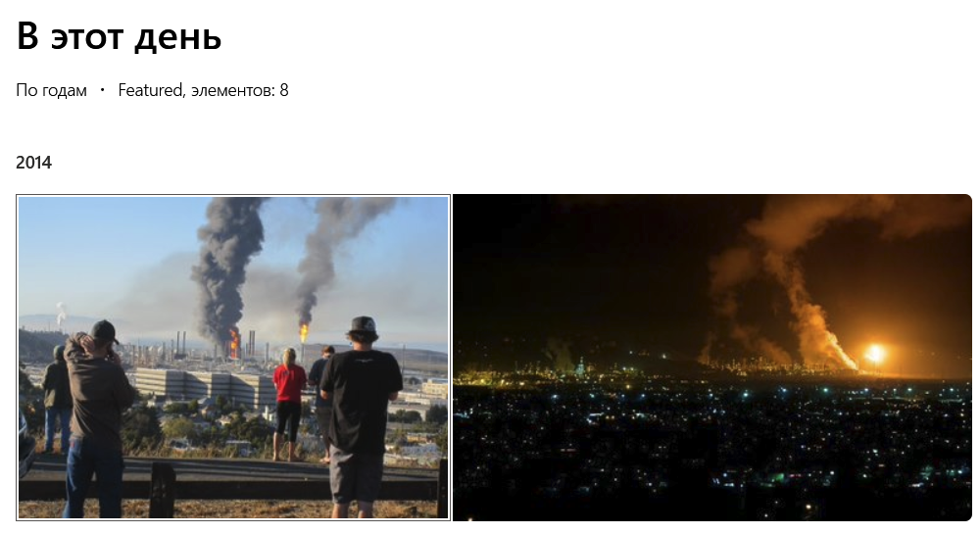Click the "Featured, элементов: 8" text
Image resolution: width=980 pixels, height=534 pixels.
pos(203,90)
